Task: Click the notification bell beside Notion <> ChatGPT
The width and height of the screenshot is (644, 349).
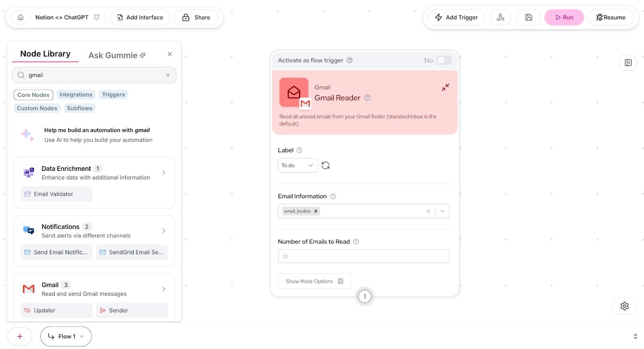Action: click(x=97, y=17)
